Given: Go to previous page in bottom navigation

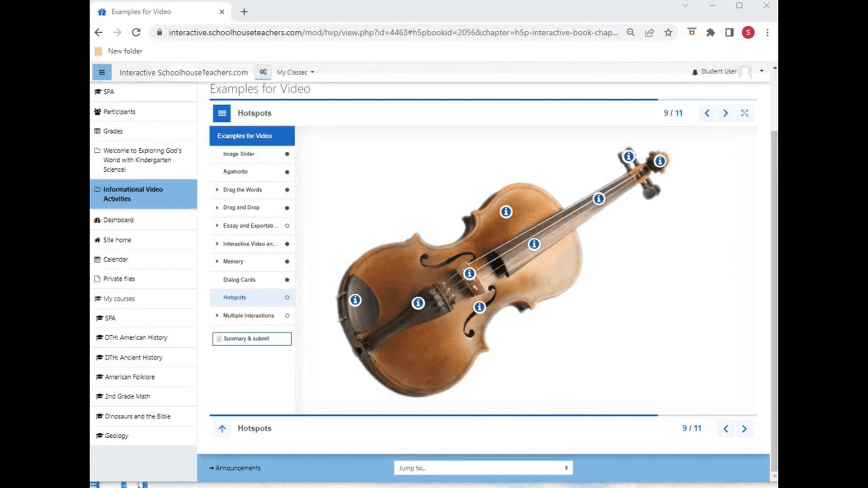Looking at the screenshot, I should (726, 429).
